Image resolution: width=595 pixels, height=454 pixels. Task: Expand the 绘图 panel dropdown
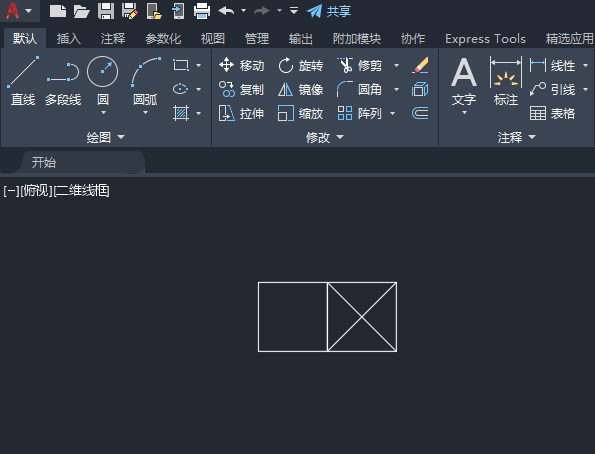click(105, 137)
